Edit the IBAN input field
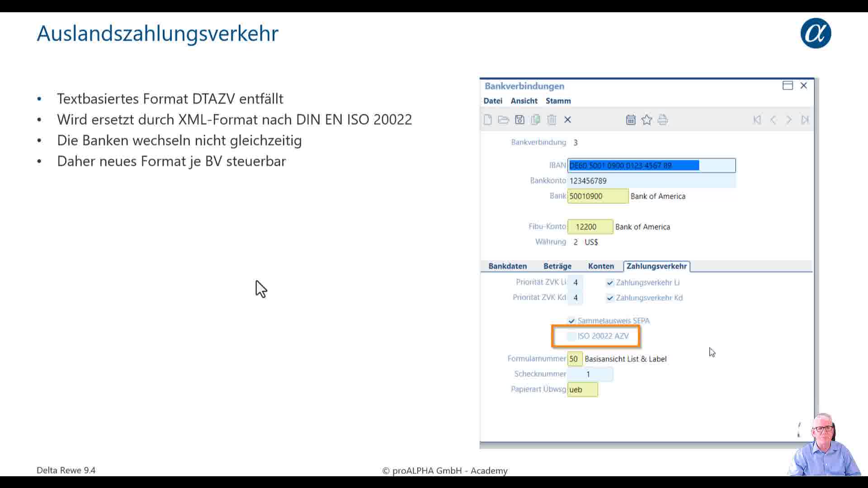The width and height of the screenshot is (868, 488). pos(651,165)
